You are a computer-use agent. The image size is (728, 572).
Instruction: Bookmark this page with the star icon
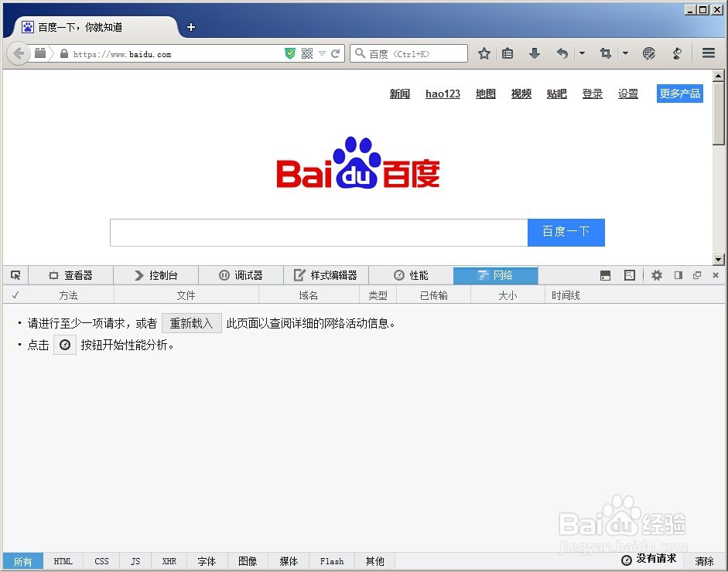point(484,54)
